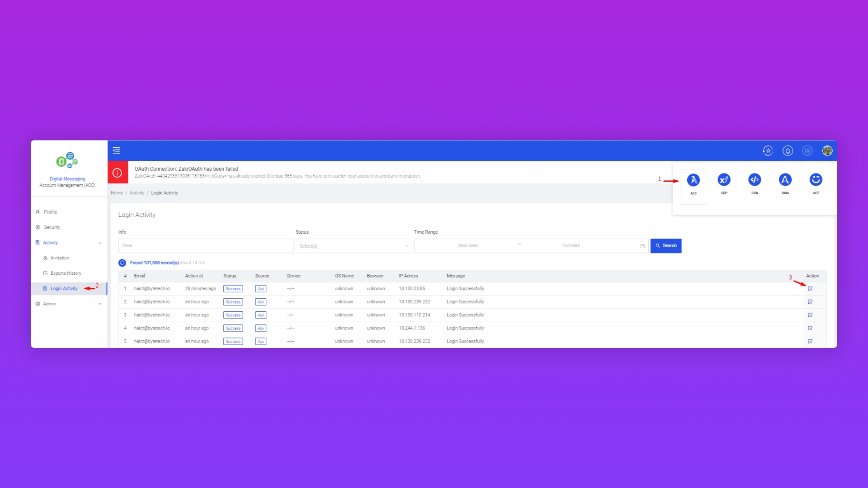Open the ACC app icon
Image resolution: width=868 pixels, height=488 pixels.
click(x=693, y=180)
